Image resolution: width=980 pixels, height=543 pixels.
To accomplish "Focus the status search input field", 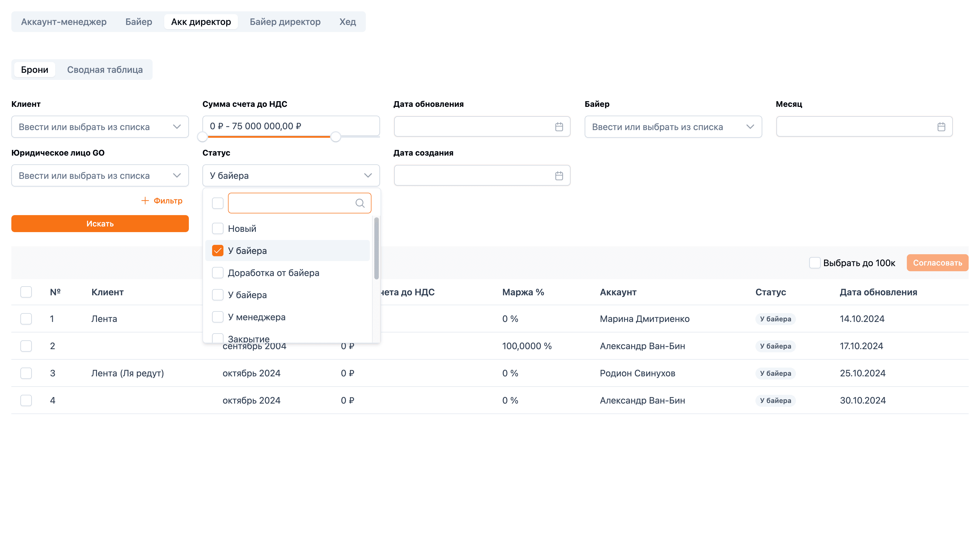I will tap(299, 203).
